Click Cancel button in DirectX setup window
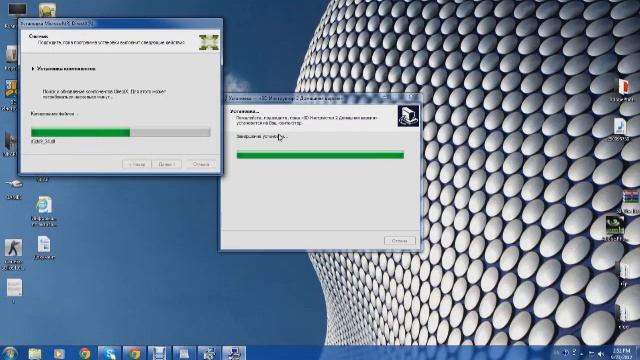This screenshot has height=360, width=640. (x=201, y=164)
